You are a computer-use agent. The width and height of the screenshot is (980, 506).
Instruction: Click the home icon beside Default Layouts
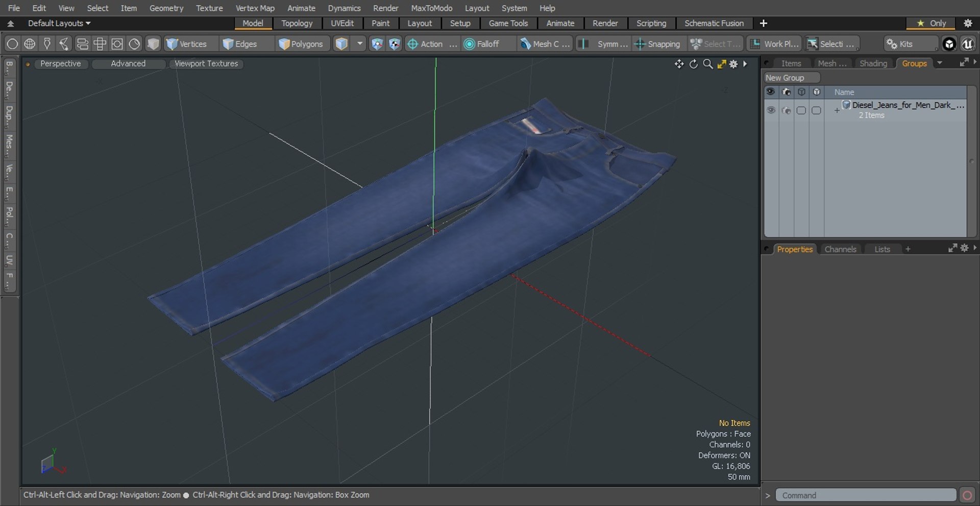[x=11, y=23]
